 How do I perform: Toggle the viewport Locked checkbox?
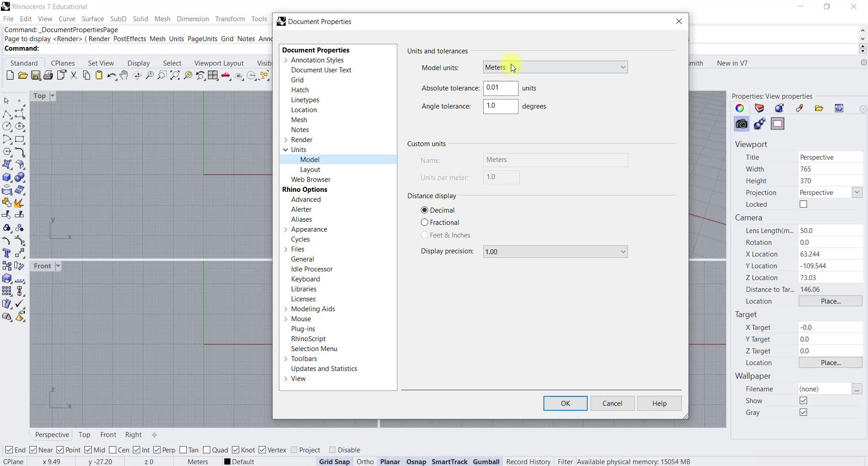point(803,204)
